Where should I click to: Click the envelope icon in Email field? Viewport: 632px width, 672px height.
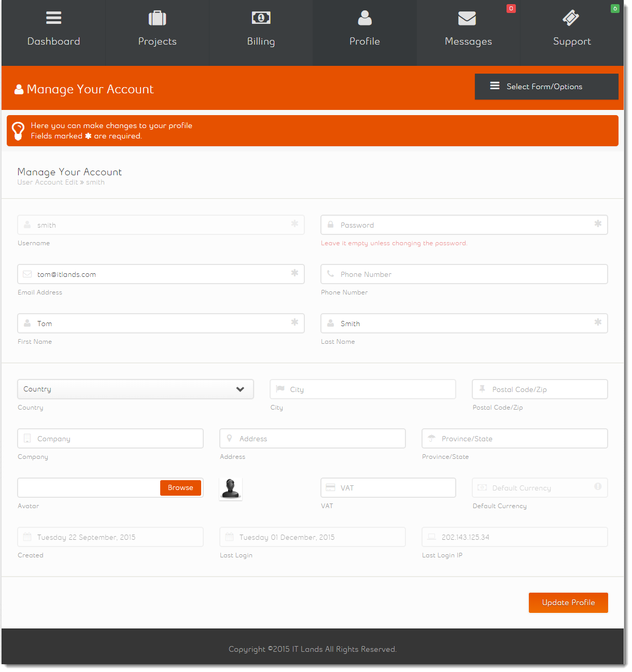[x=27, y=274]
